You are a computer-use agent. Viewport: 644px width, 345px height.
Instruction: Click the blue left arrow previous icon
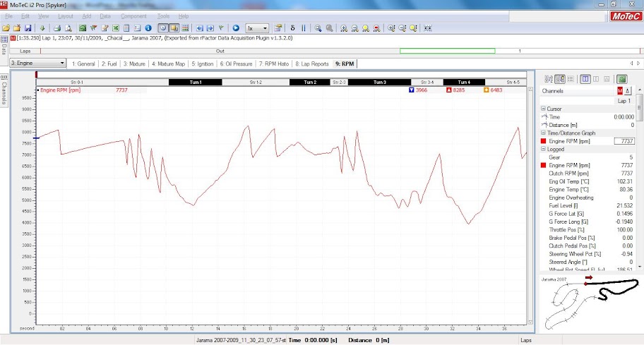(x=199, y=28)
